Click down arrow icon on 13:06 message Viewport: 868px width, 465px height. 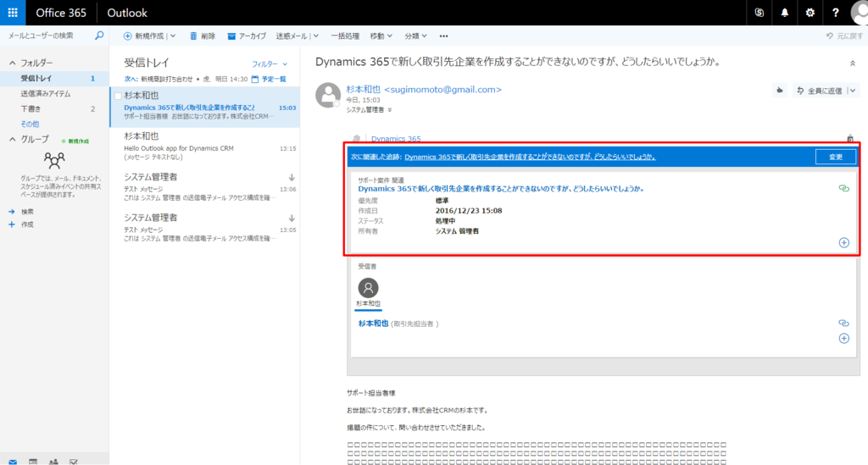[292, 178]
